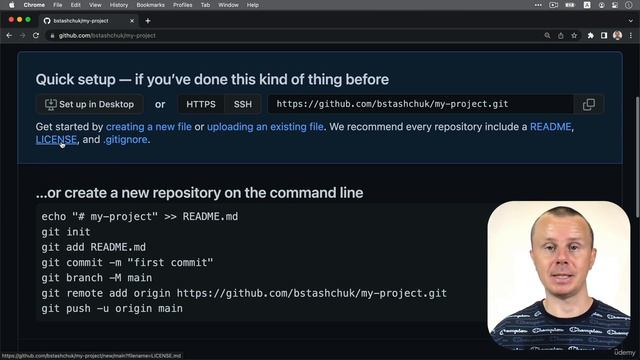This screenshot has width=640, height=360.
Task: Open the History menu
Action: click(x=119, y=5)
